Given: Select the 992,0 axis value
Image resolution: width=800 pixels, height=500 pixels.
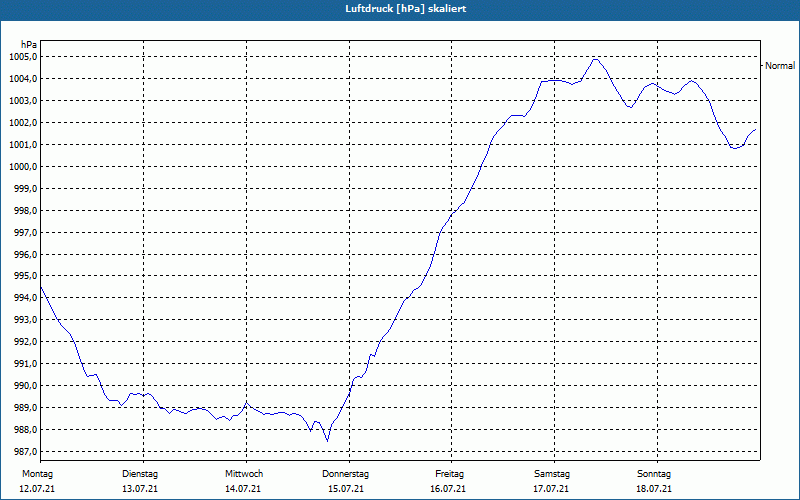Looking at the screenshot, I should click(x=25, y=341).
